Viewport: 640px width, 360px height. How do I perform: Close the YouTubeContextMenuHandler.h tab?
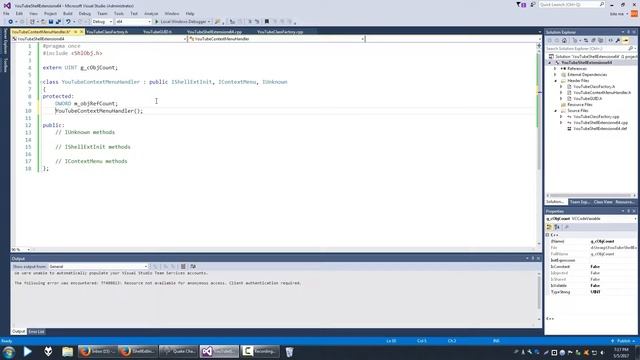(81, 31)
